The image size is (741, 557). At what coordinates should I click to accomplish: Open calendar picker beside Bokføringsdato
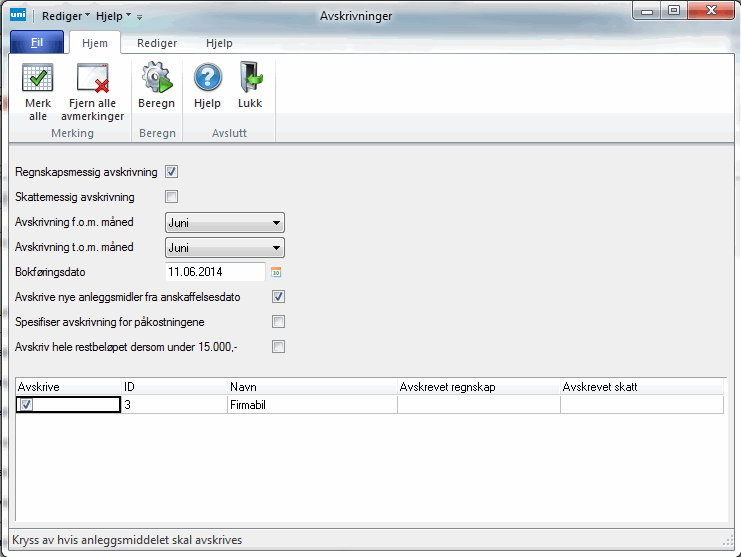(277, 272)
